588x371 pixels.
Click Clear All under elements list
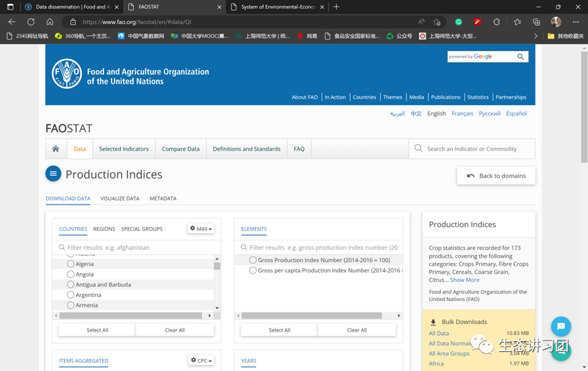[357, 330]
